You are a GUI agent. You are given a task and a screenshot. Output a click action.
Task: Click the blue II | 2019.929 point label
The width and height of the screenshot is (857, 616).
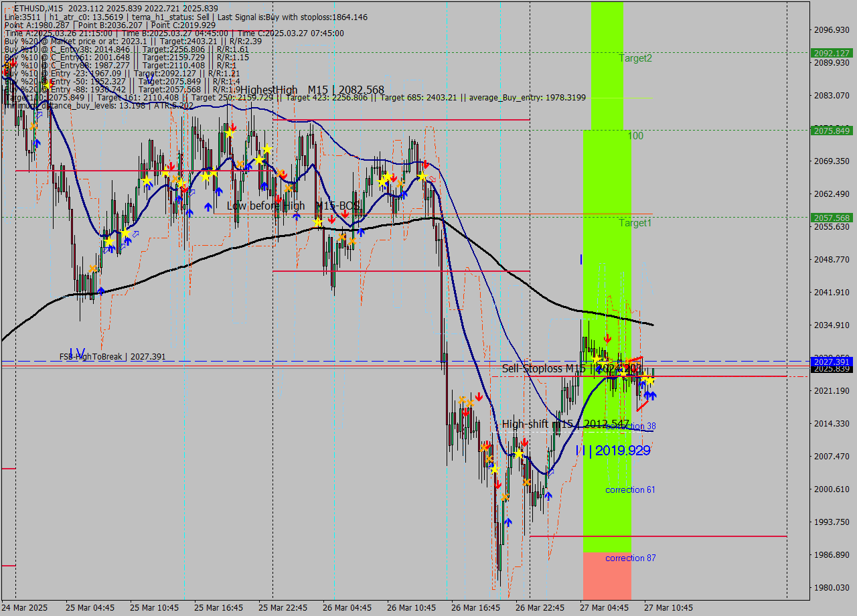(613, 451)
